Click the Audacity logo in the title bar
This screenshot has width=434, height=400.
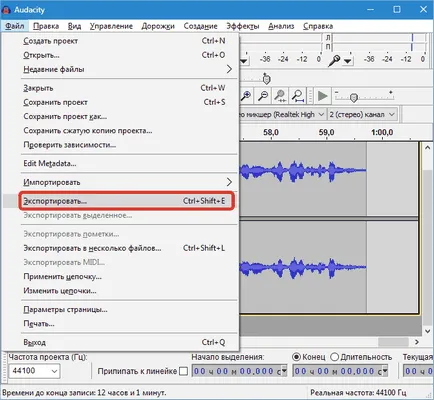click(x=6, y=9)
